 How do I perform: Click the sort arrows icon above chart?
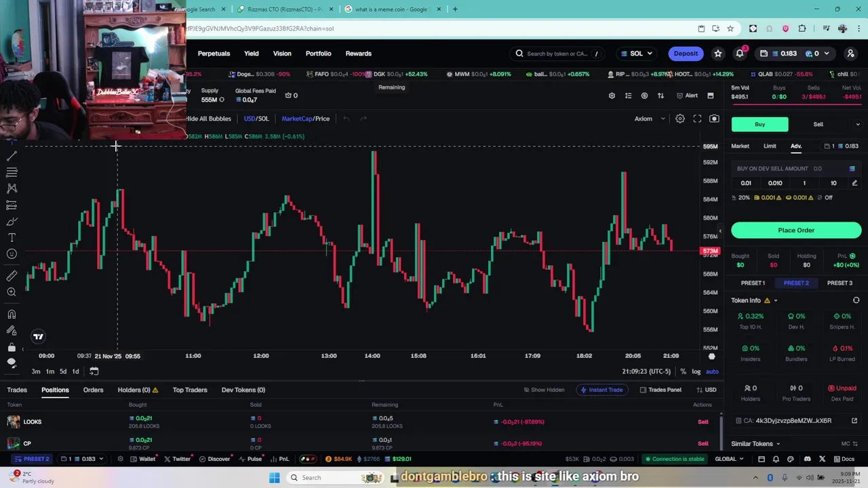click(x=660, y=96)
